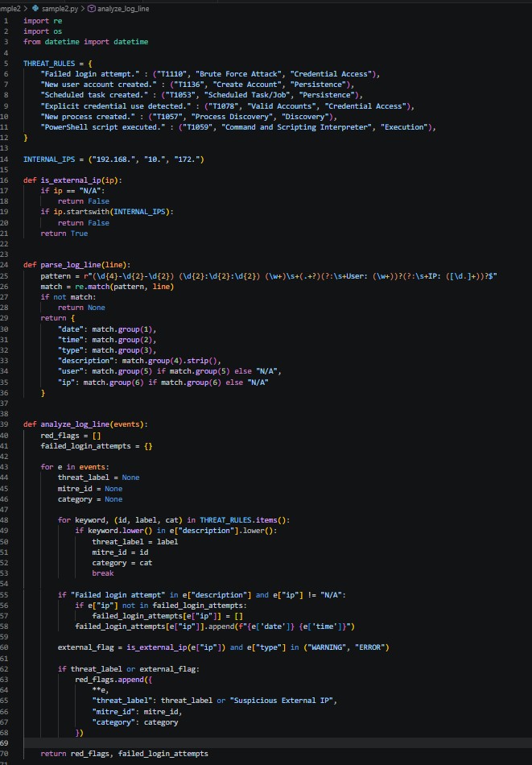The height and width of the screenshot is (765, 532).
Task: Click the "Brute Force Attack" string
Action: tap(239, 74)
